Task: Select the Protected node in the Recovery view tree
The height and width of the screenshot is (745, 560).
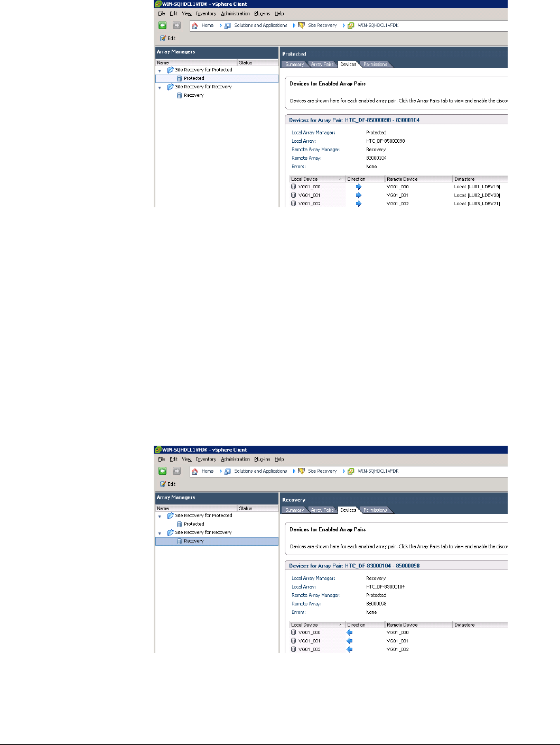Action: 194,524
